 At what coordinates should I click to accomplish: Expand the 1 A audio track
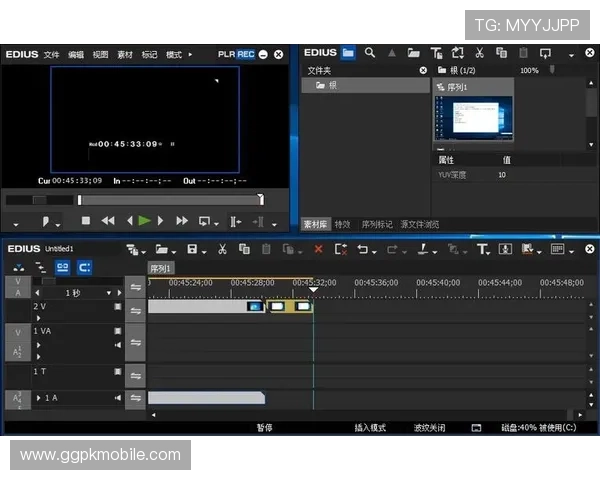(39, 398)
